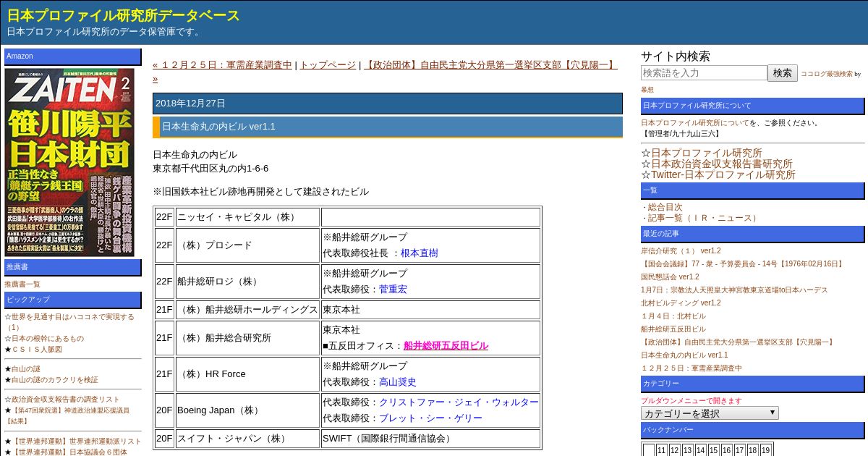Open 船井総研五反田ビル link in table
The image size is (868, 456).
tap(446, 345)
